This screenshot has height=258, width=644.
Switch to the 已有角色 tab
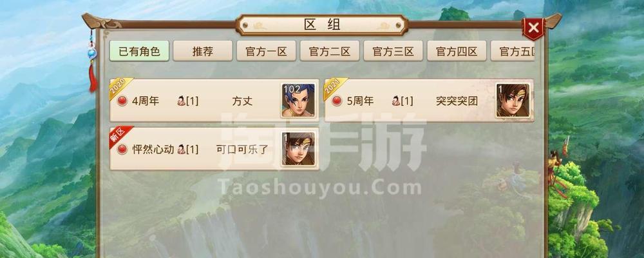(139, 51)
